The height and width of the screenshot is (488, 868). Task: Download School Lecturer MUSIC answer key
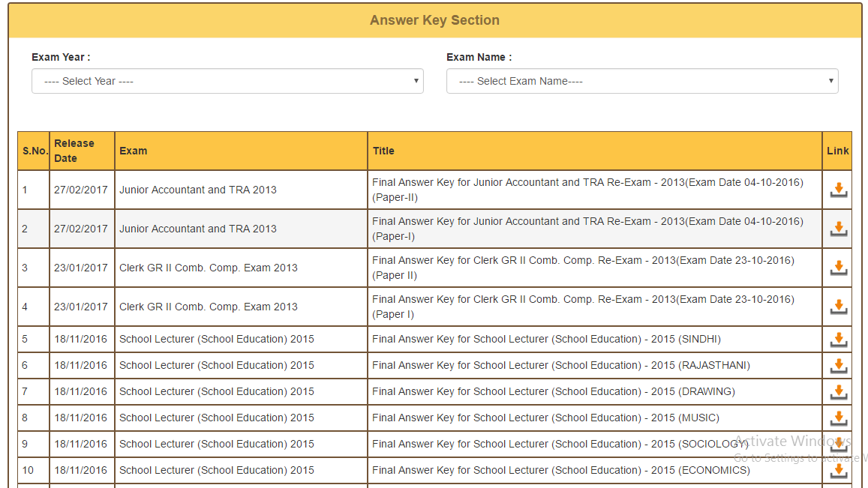click(x=838, y=419)
